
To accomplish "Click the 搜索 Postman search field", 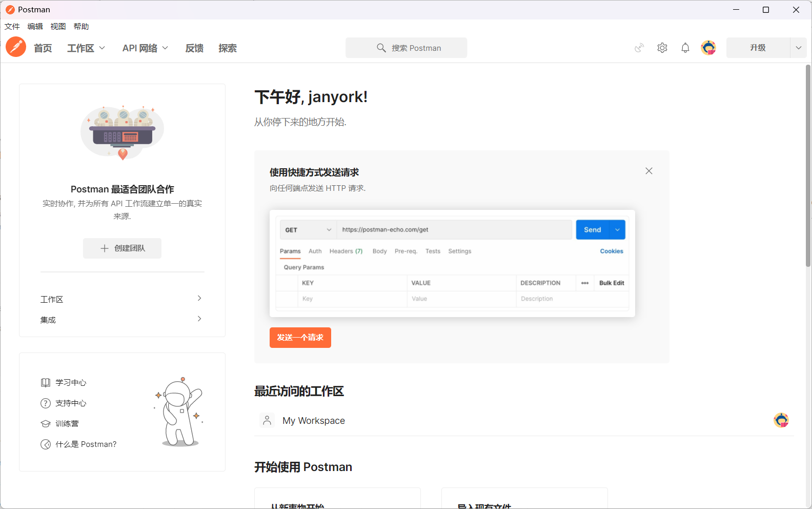I will click(x=406, y=48).
